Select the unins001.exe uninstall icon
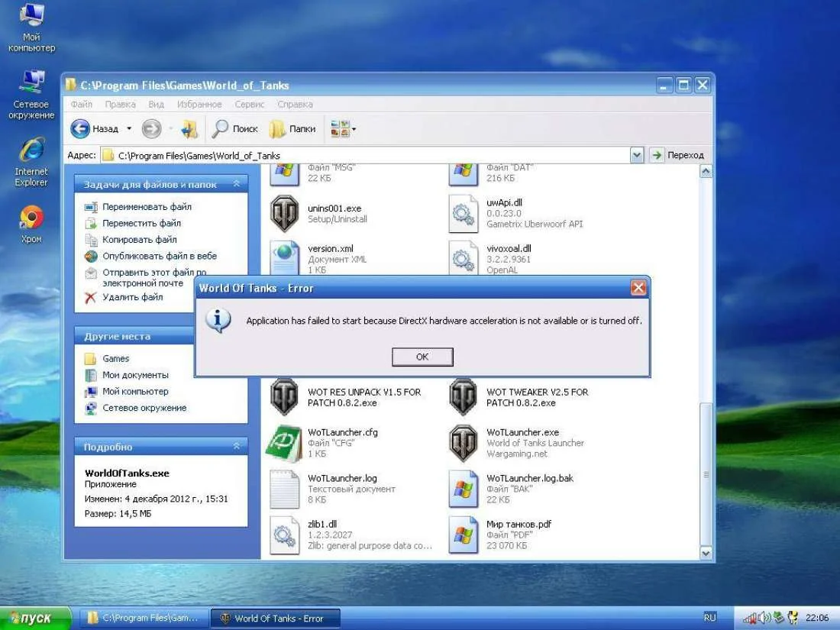 tap(285, 214)
